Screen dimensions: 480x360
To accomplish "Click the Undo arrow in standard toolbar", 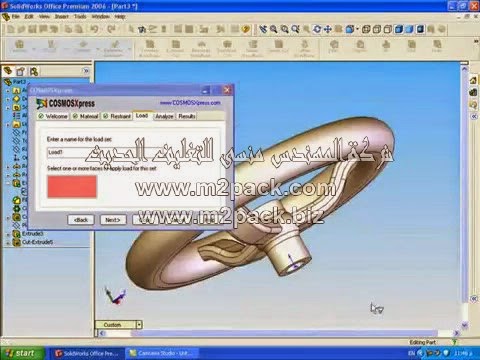I will 95,29.
